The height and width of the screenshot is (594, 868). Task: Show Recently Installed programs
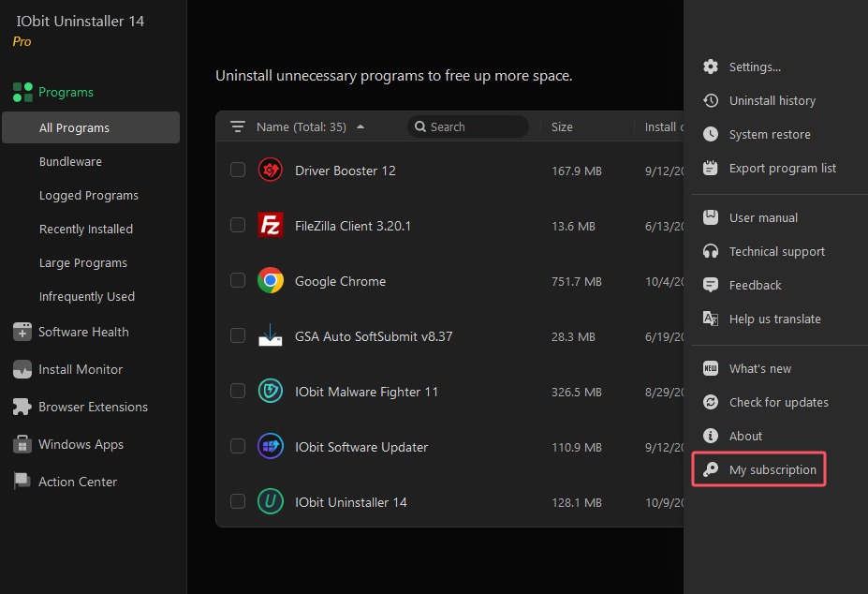(86, 230)
